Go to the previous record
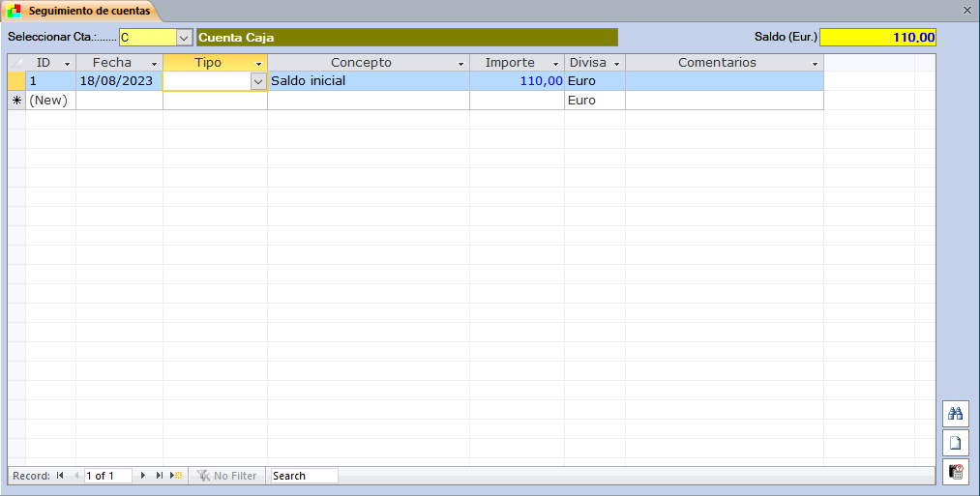The height and width of the screenshot is (496, 980). [x=76, y=476]
